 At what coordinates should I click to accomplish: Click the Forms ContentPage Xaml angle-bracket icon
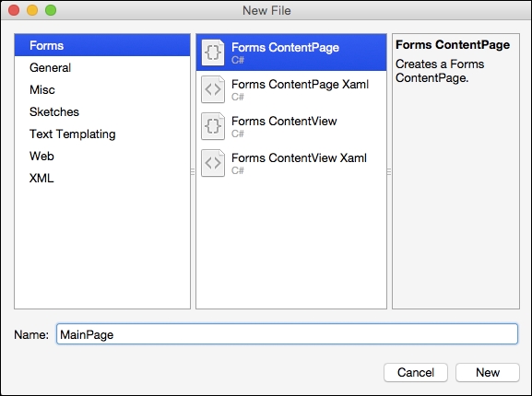[213, 89]
